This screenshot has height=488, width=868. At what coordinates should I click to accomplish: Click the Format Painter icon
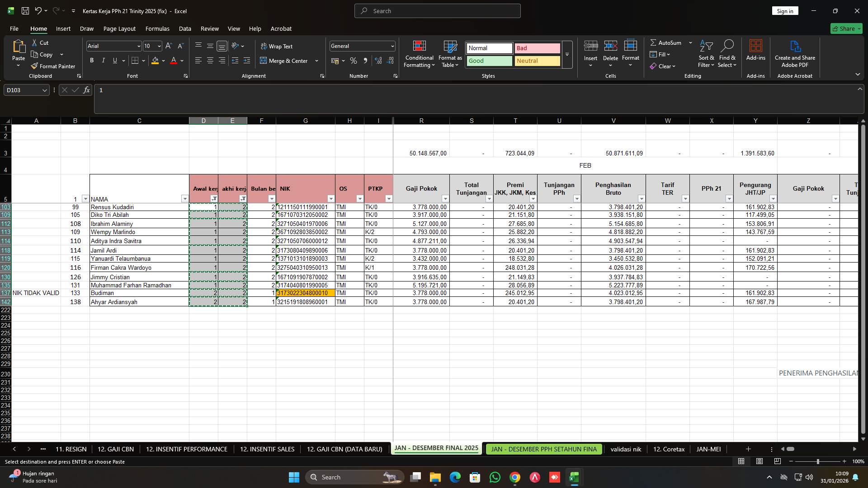(34, 66)
